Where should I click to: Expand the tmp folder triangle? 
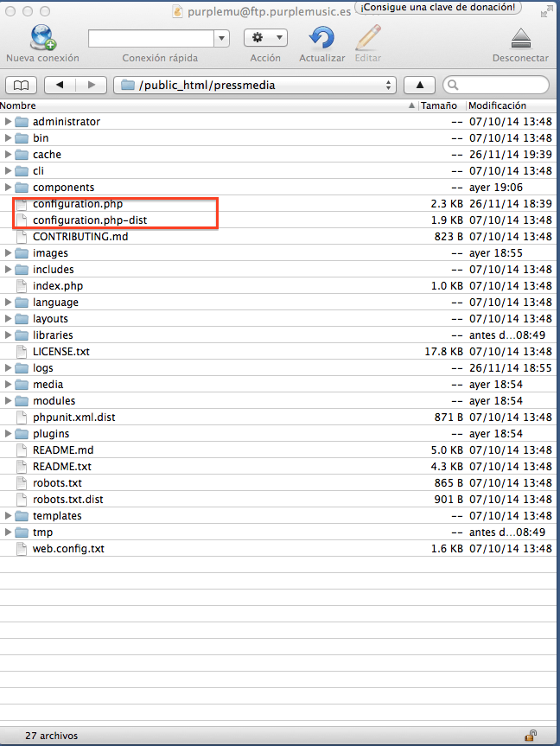click(8, 532)
